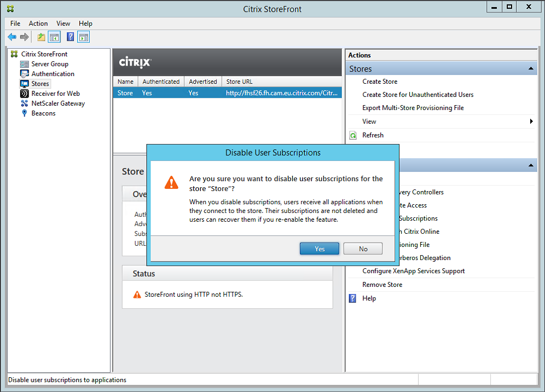Cancel the dialog with No button
Screen dimensions: 545x392
363,249
